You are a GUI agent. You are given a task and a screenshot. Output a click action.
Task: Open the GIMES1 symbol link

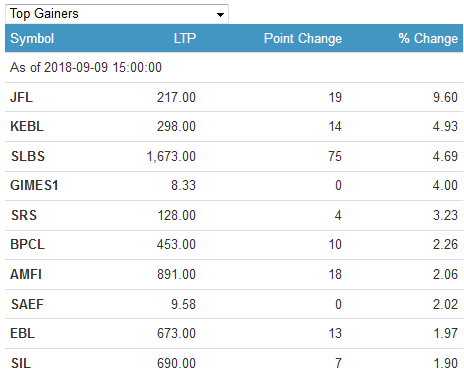(x=34, y=185)
